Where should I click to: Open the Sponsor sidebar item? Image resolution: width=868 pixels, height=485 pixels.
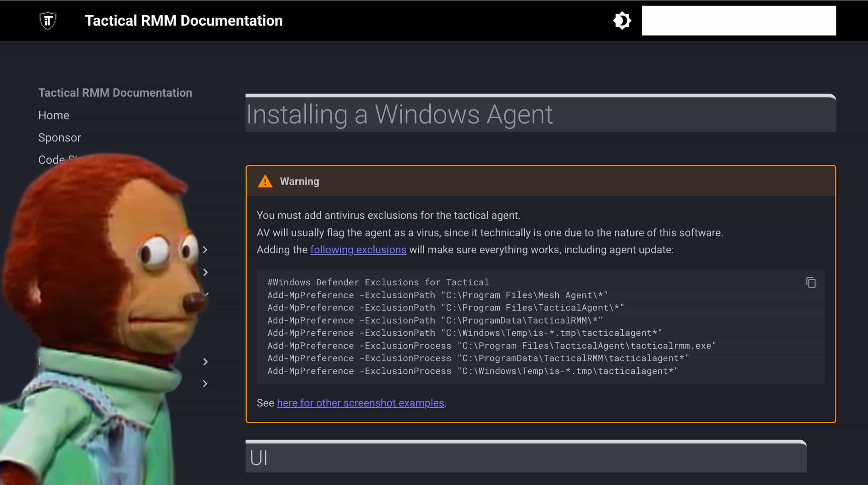(x=60, y=137)
